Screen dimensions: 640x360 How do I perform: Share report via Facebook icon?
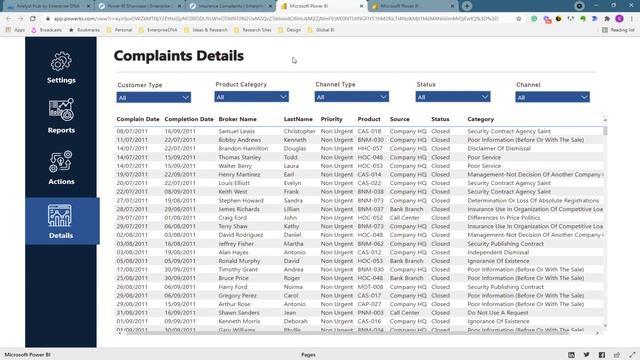point(602,355)
